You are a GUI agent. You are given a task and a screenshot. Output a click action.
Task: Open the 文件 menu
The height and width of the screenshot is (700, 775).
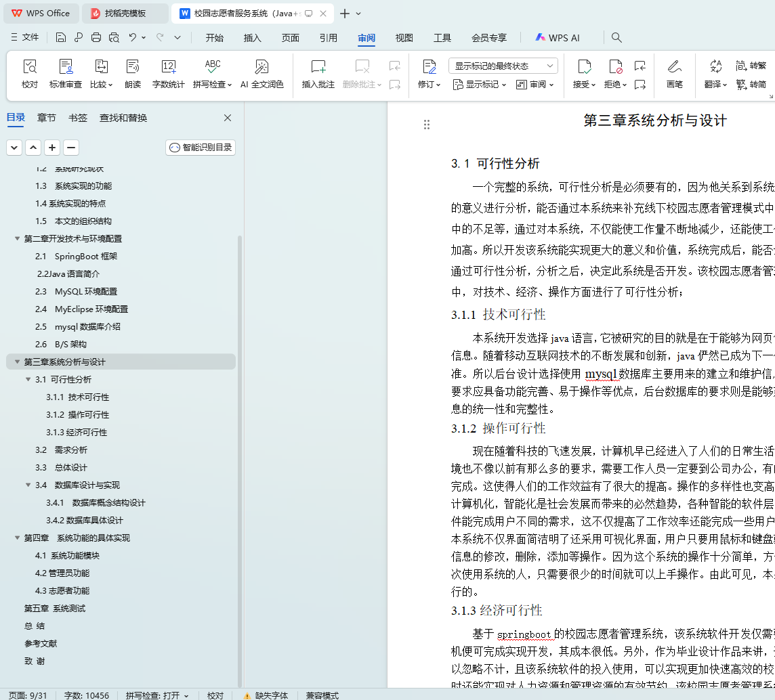point(24,37)
